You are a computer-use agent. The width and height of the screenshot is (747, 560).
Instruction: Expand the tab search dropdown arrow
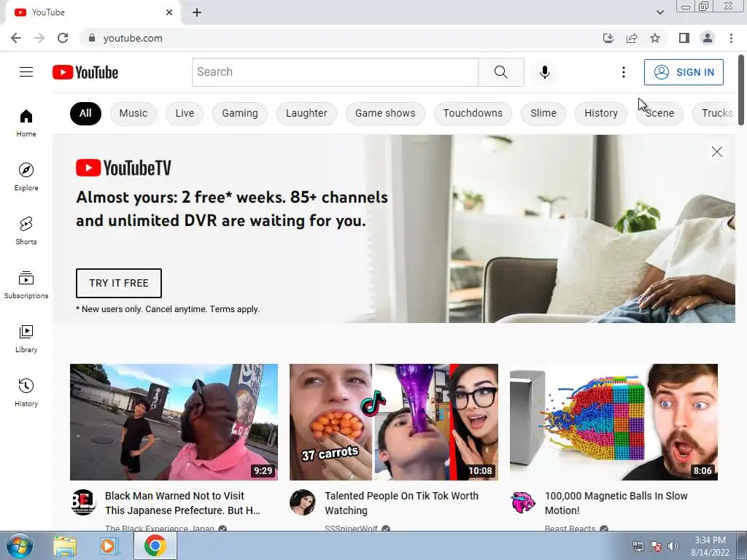(x=659, y=12)
